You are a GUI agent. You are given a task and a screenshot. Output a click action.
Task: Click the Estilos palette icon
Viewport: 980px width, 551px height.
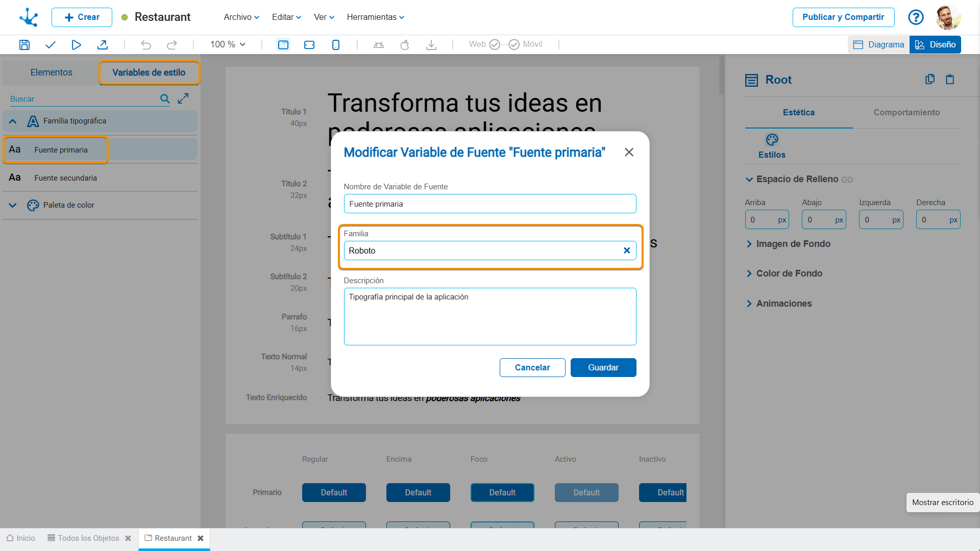tap(771, 140)
